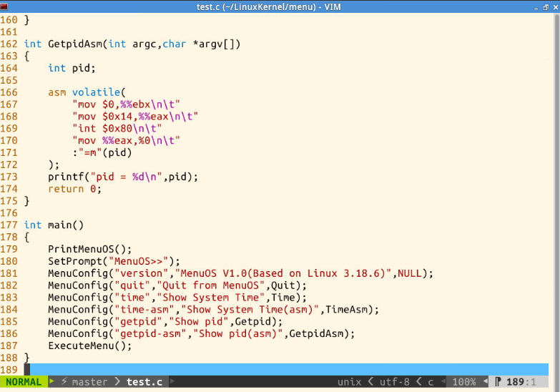This screenshot has width=560, height=392.
Task: Click NULL argument on line 181
Action: click(409, 273)
